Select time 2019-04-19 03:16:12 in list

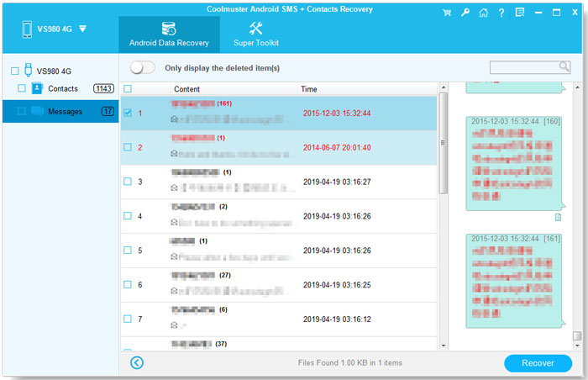[x=337, y=319]
